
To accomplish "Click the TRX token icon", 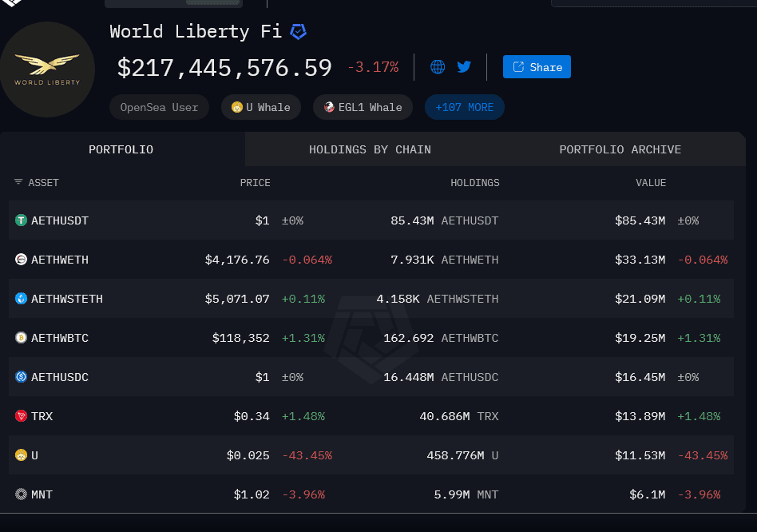I will pyautogui.click(x=21, y=416).
